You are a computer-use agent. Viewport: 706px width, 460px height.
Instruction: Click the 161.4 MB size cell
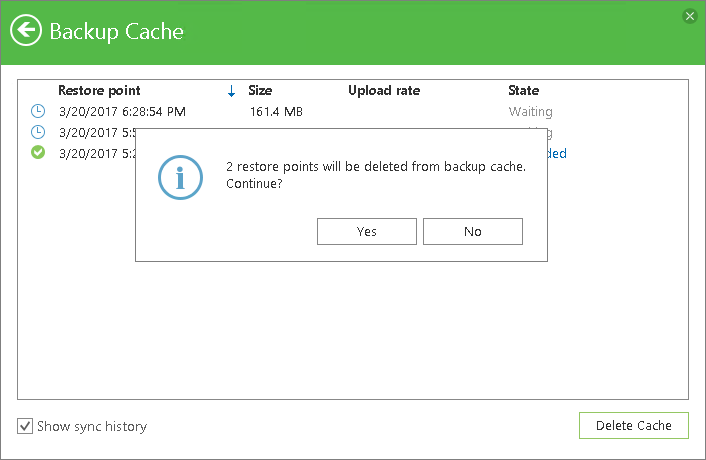pos(275,112)
